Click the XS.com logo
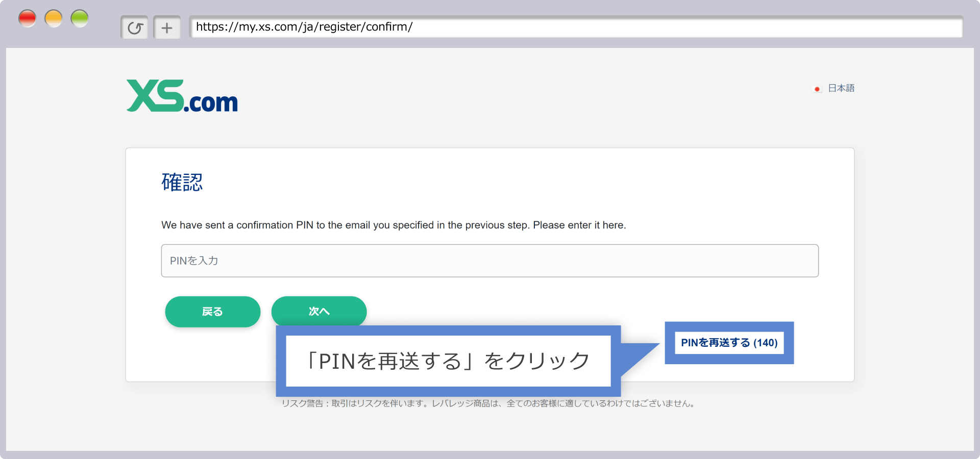 (x=182, y=95)
